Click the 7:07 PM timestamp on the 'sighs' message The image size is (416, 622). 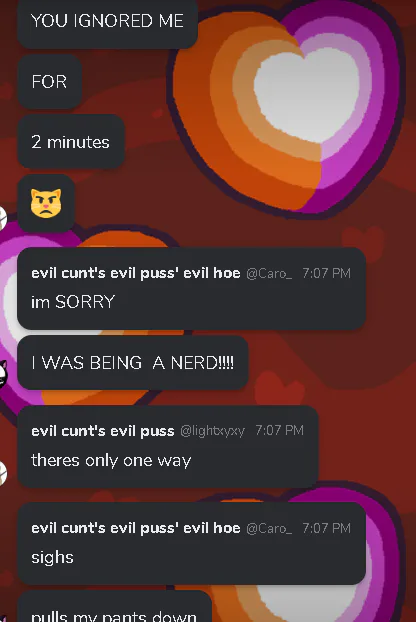point(326,528)
